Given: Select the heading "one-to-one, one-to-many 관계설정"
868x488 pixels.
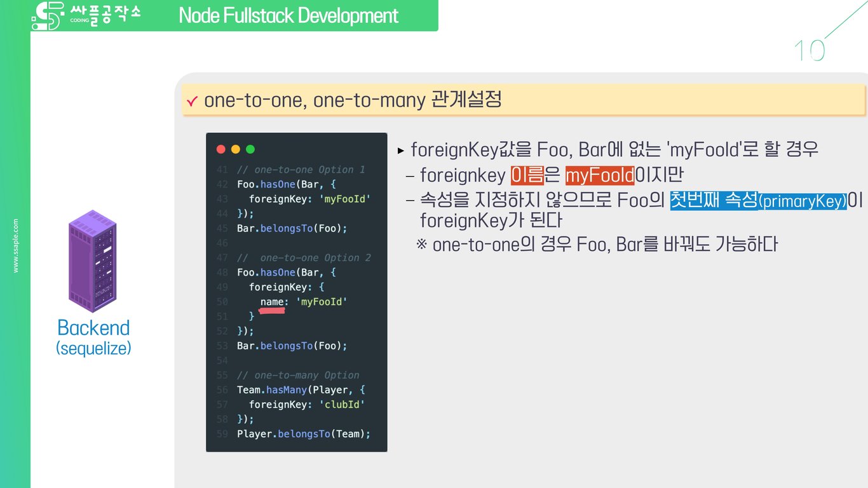Looking at the screenshot, I should pyautogui.click(x=353, y=100).
